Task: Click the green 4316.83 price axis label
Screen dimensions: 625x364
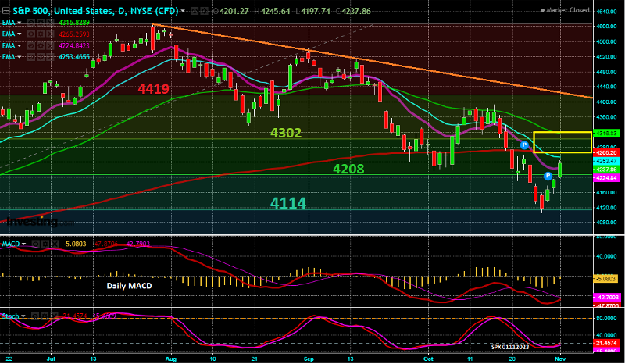Action: pyautogui.click(x=606, y=133)
